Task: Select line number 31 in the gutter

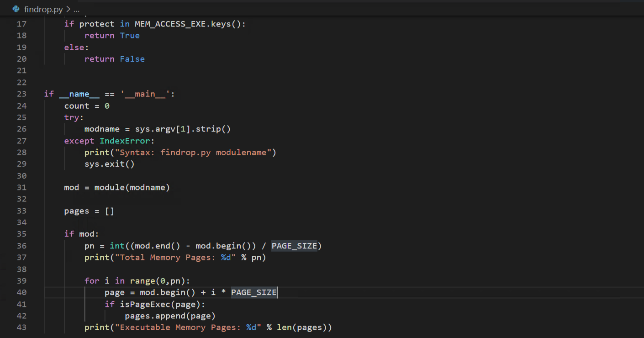Action: pyautogui.click(x=21, y=188)
